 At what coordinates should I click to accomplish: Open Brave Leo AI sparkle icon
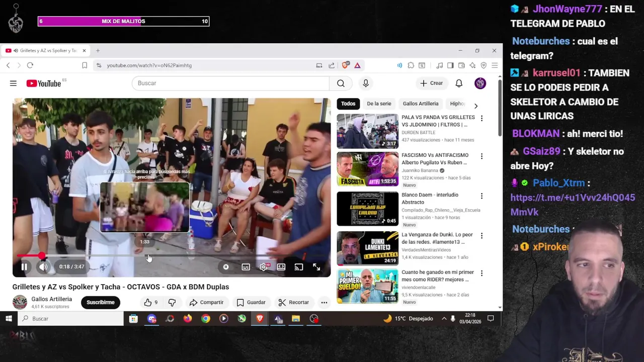[x=472, y=65]
